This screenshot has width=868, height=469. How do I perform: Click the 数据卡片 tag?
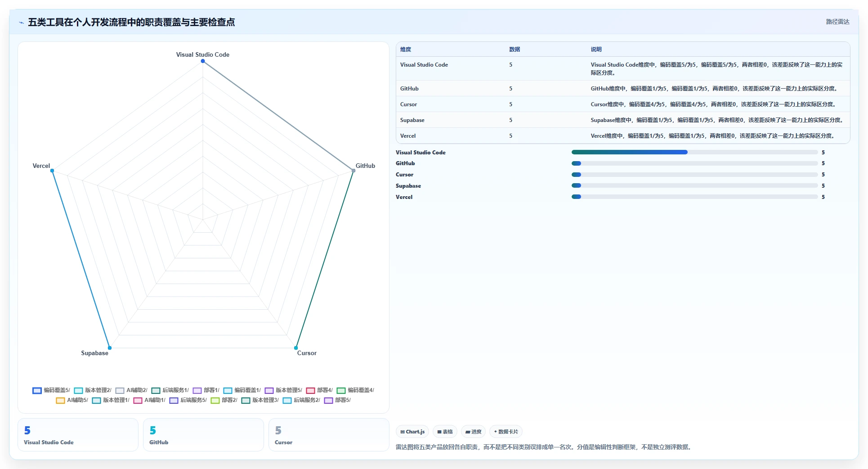click(506, 432)
